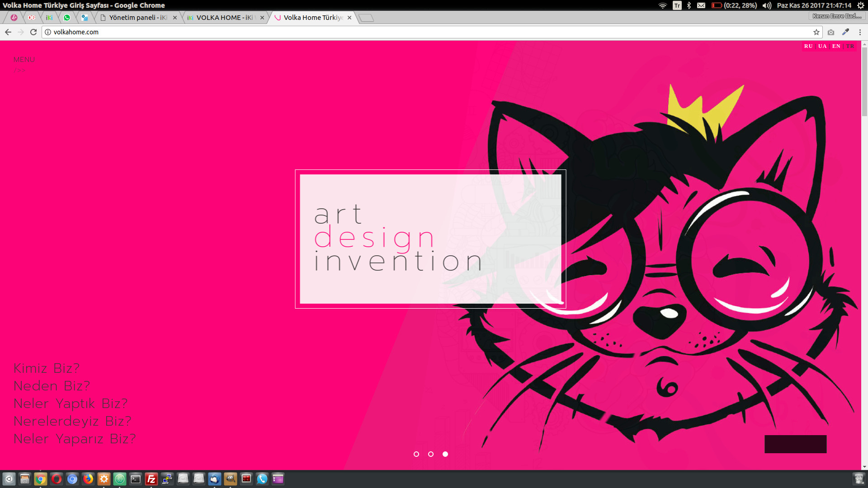Click the scrollbar up arrow

[864, 44]
